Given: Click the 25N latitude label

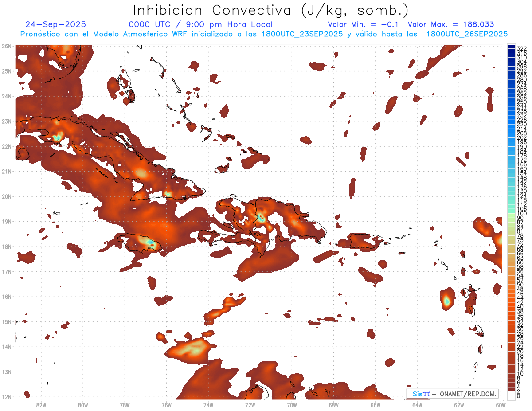Looking at the screenshot, I should [x=7, y=71].
